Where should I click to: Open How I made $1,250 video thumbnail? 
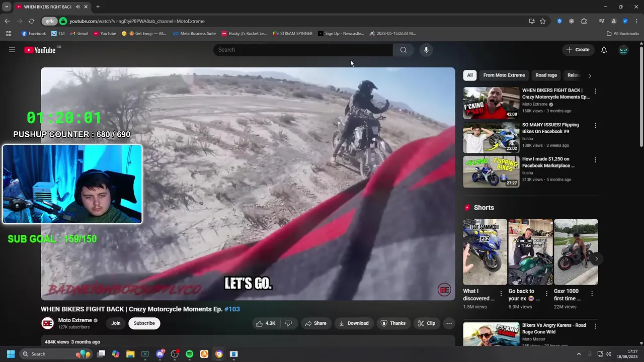pos(491,171)
